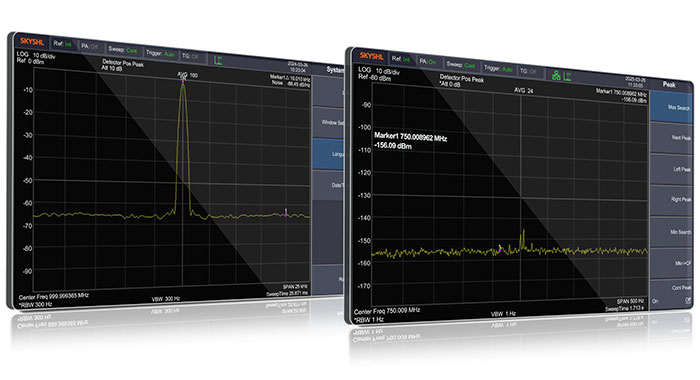
Task: Click *Att 0 dB on right screen
Action: (450, 84)
